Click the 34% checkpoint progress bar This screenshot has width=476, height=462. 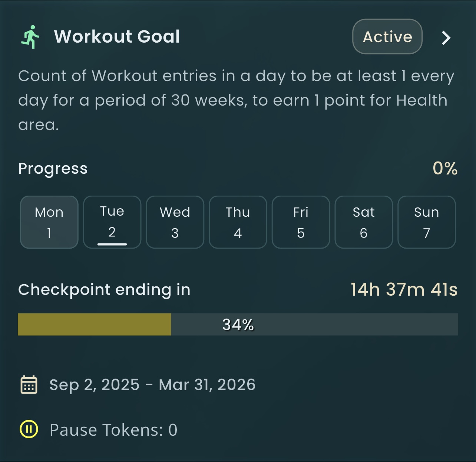pos(238,325)
